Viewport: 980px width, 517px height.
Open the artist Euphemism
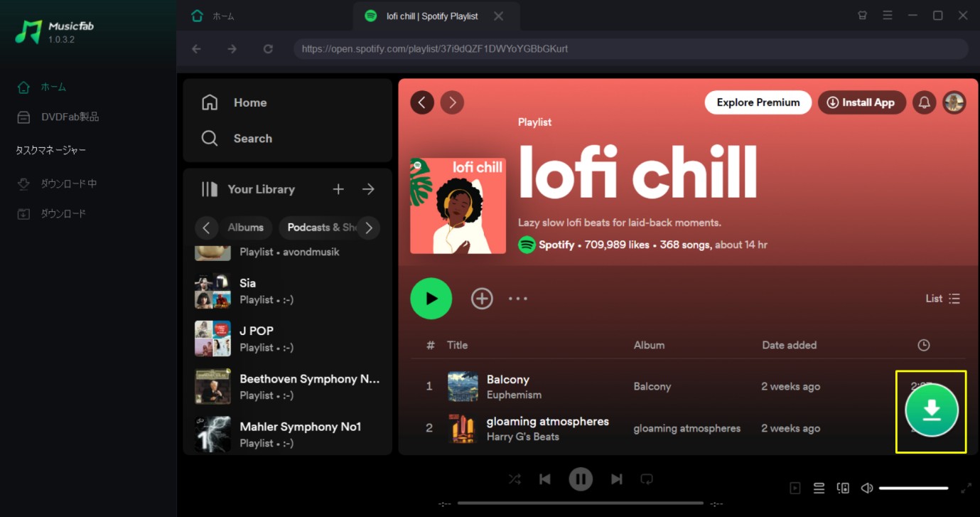pyautogui.click(x=514, y=395)
